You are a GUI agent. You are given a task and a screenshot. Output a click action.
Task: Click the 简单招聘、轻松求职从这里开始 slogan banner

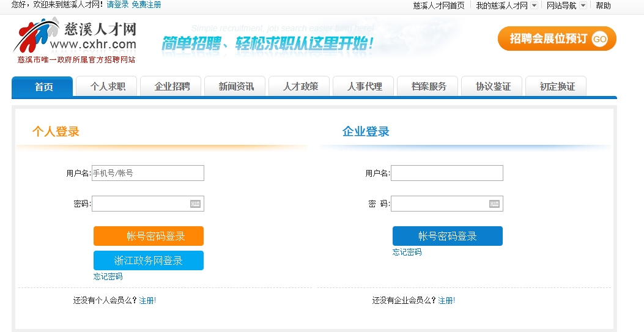pyautogui.click(x=268, y=43)
